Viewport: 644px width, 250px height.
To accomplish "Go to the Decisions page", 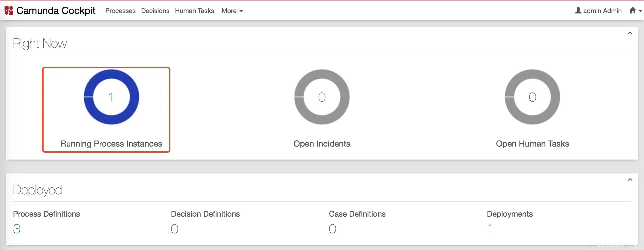I will coord(155,11).
